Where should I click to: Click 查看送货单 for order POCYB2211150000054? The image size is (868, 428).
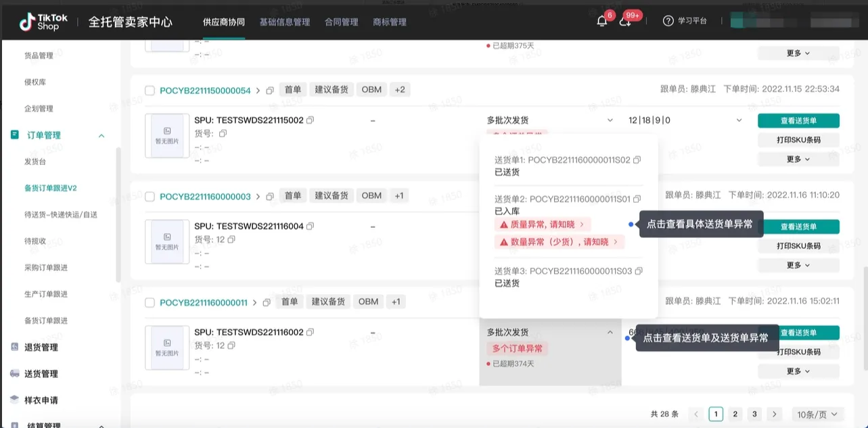(x=798, y=120)
